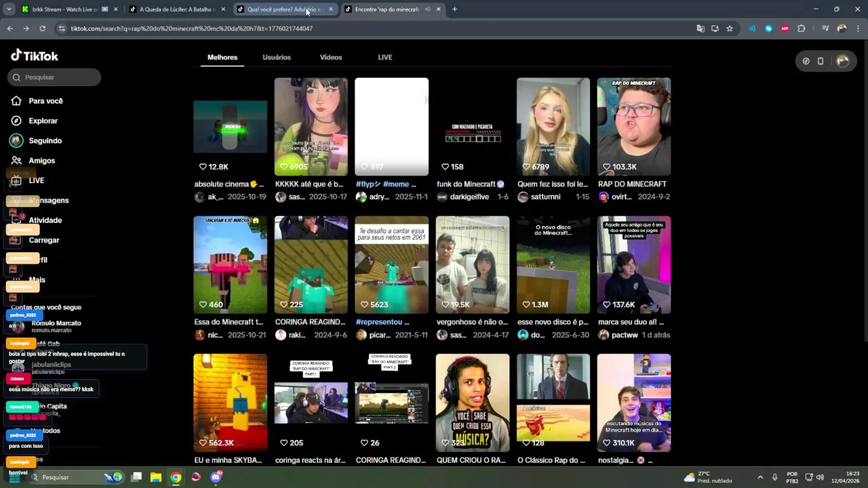Open the blue sound-wave extension
This screenshot has width=868, height=488.
pos(752,28)
